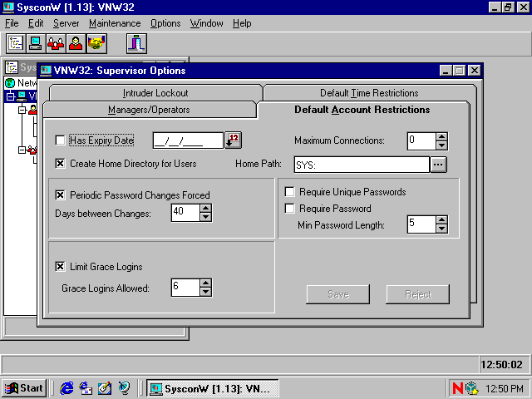The height and width of the screenshot is (399, 532).
Task: Click the exit door toolbar icon
Action: click(x=136, y=43)
